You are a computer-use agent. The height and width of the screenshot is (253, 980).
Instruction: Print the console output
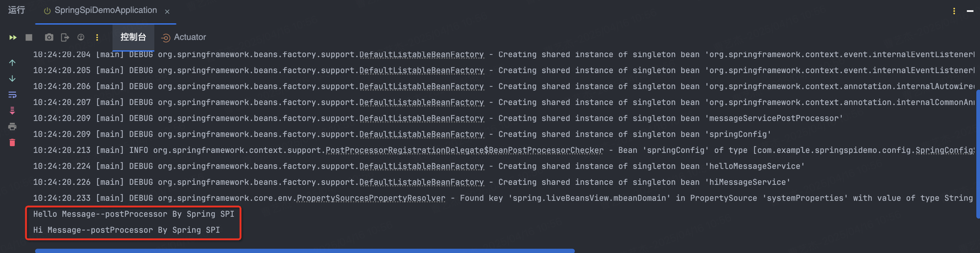click(x=12, y=126)
